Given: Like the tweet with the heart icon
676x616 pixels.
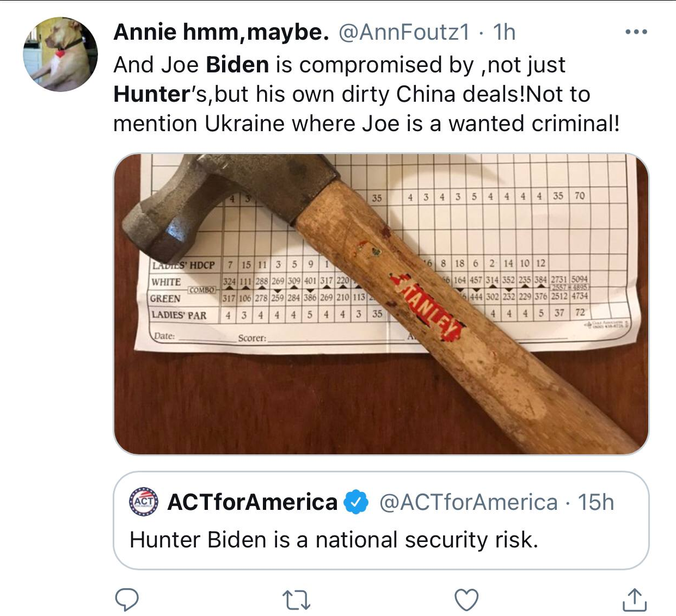Looking at the screenshot, I should pos(466,600).
